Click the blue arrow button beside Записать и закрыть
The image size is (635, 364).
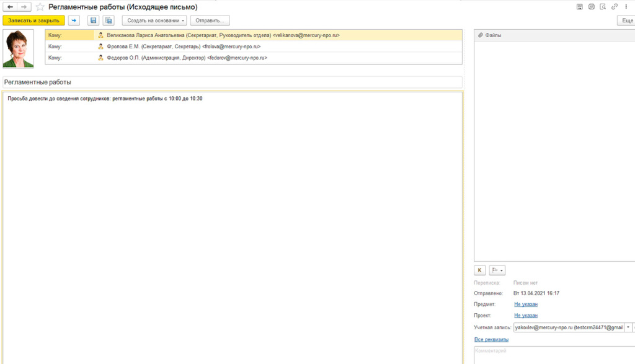[74, 20]
